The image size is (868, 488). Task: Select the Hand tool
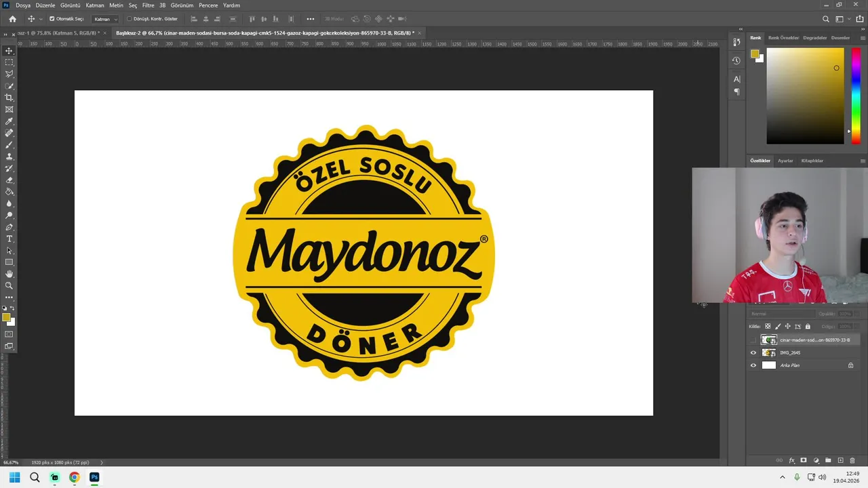click(x=9, y=274)
